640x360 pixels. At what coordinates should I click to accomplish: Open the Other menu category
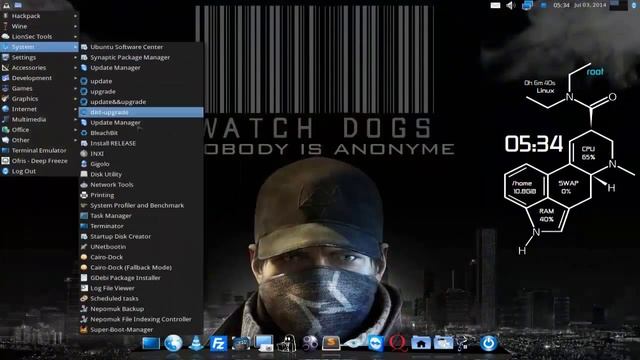[39, 140]
